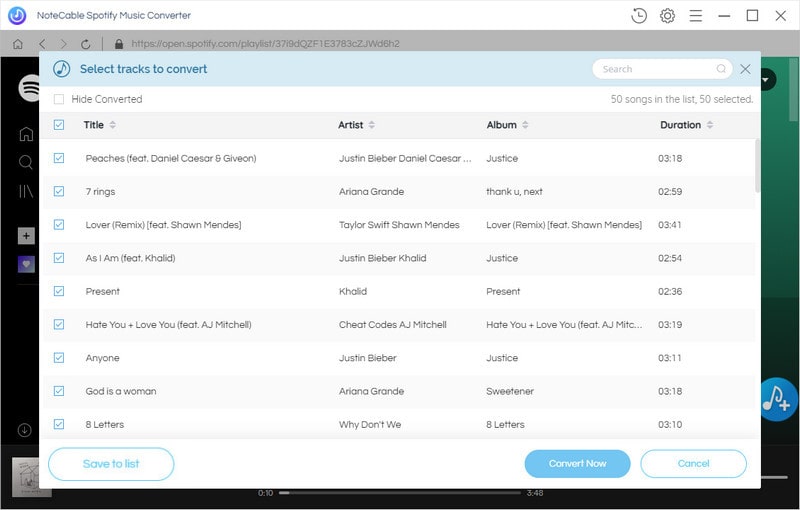
Task: Uncheck the Peaches track checkbox
Action: point(59,158)
